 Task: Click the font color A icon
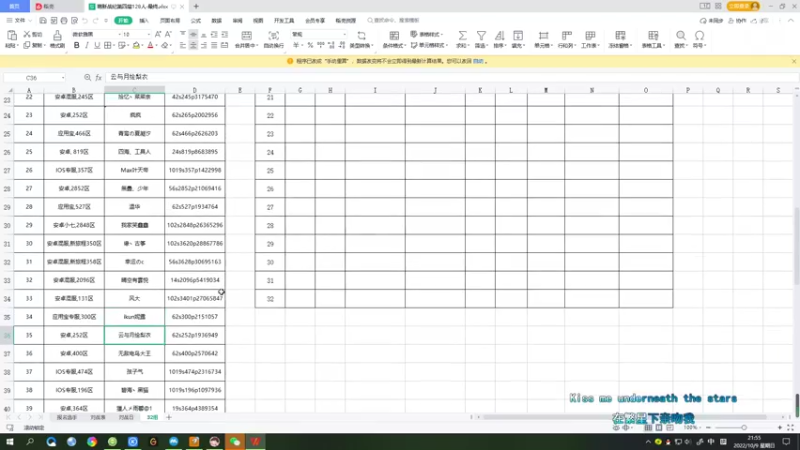pos(150,45)
